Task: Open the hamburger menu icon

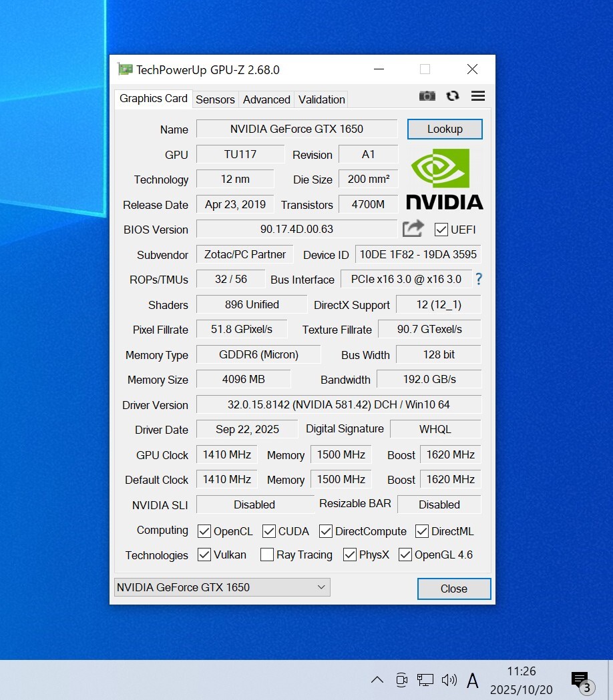Action: coord(478,96)
